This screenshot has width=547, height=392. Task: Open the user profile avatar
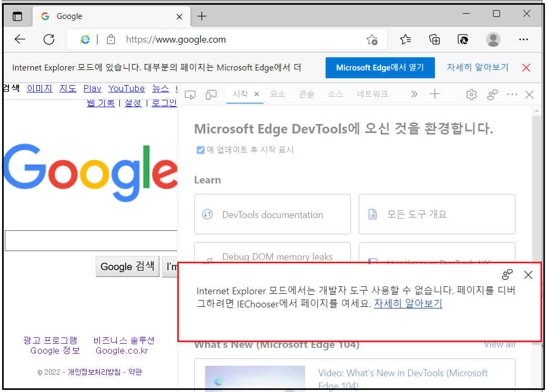pyautogui.click(x=493, y=39)
